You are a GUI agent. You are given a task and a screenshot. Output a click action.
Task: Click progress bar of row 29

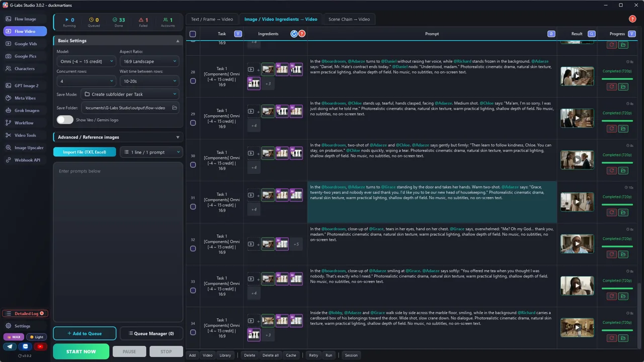pos(617,121)
